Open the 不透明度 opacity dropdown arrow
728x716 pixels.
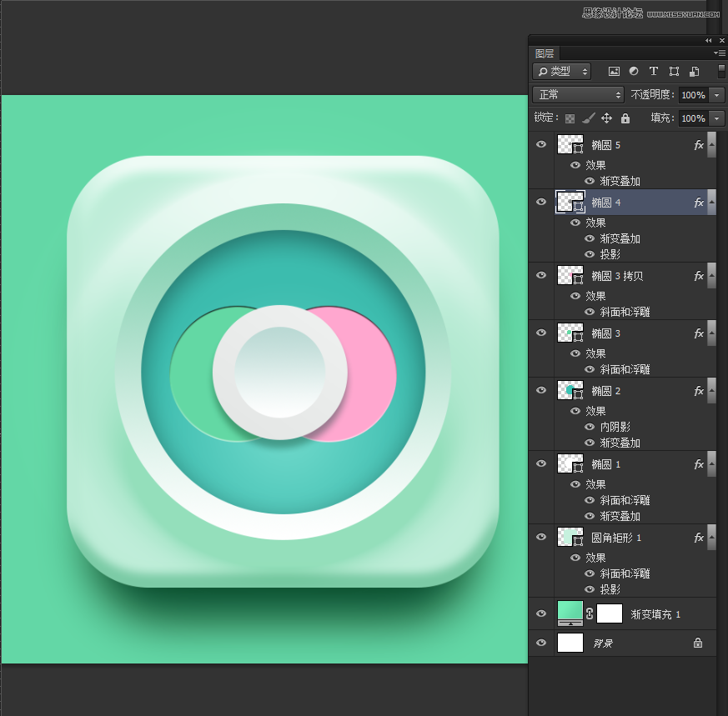[x=717, y=95]
